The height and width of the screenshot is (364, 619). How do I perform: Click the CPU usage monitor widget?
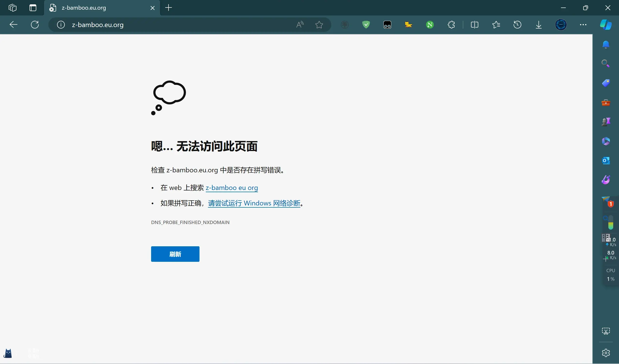pos(610,275)
